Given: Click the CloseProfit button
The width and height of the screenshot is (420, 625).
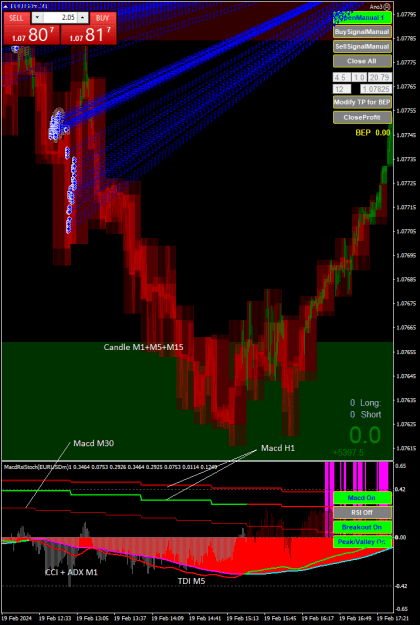Looking at the screenshot, I should 362,118.
